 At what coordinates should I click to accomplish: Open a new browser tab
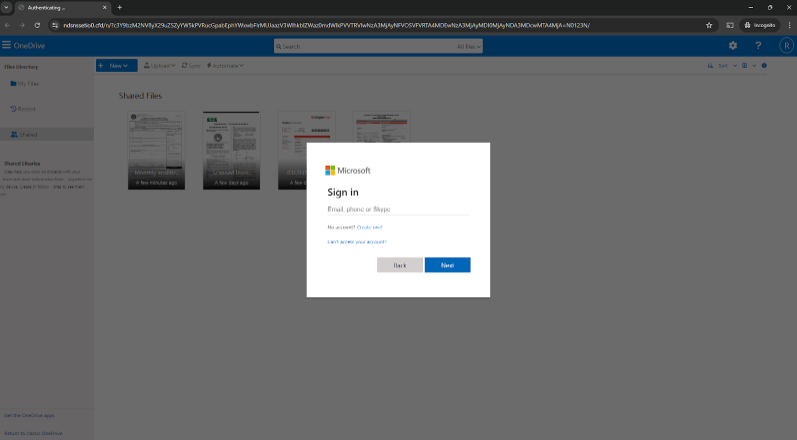tap(119, 8)
